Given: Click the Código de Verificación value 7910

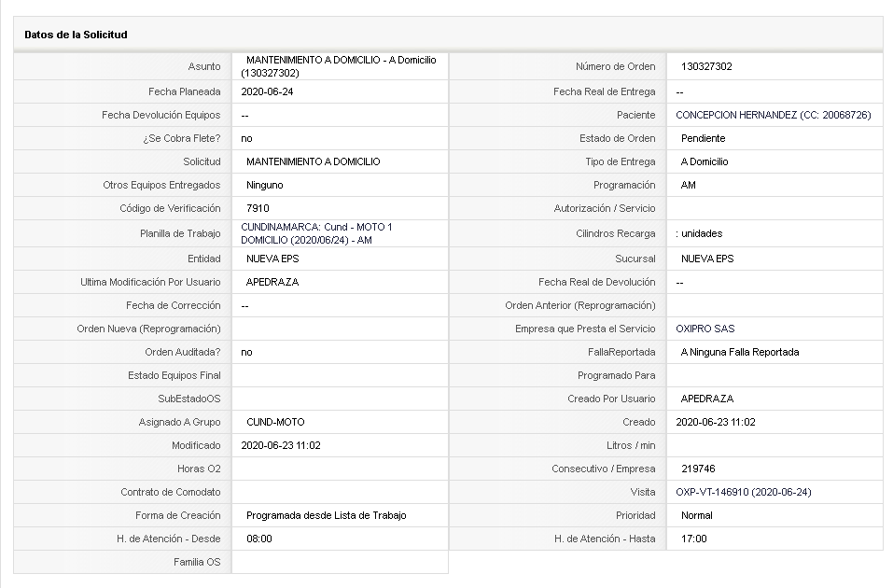Looking at the screenshot, I should [258, 208].
